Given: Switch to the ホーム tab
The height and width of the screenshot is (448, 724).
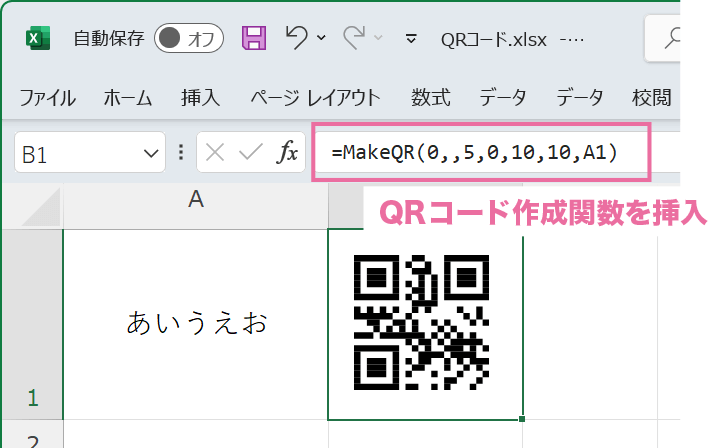Looking at the screenshot, I should click(128, 98).
